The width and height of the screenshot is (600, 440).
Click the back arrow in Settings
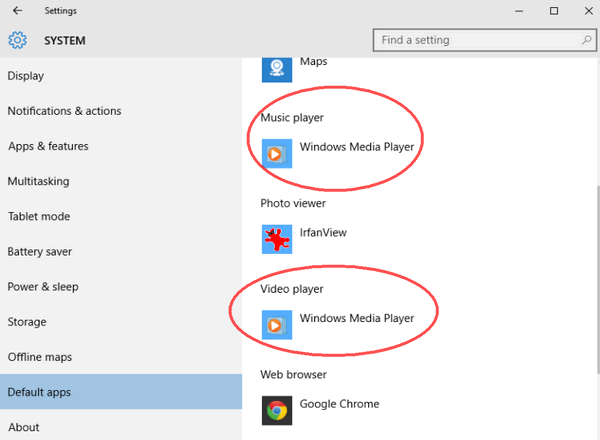click(x=17, y=11)
